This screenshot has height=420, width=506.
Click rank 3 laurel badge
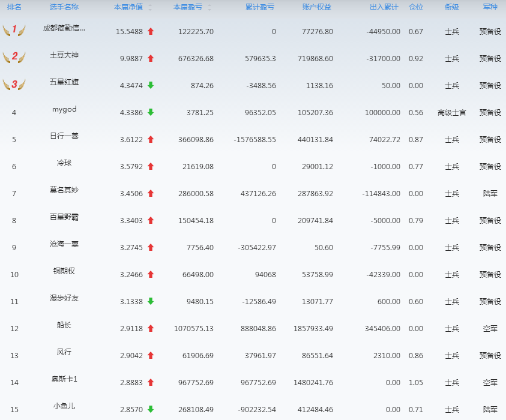(14, 84)
